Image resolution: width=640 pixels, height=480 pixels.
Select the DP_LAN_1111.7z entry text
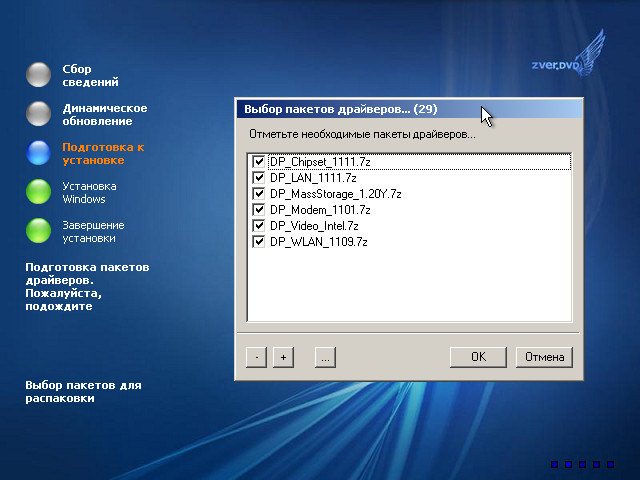pyautogui.click(x=313, y=178)
